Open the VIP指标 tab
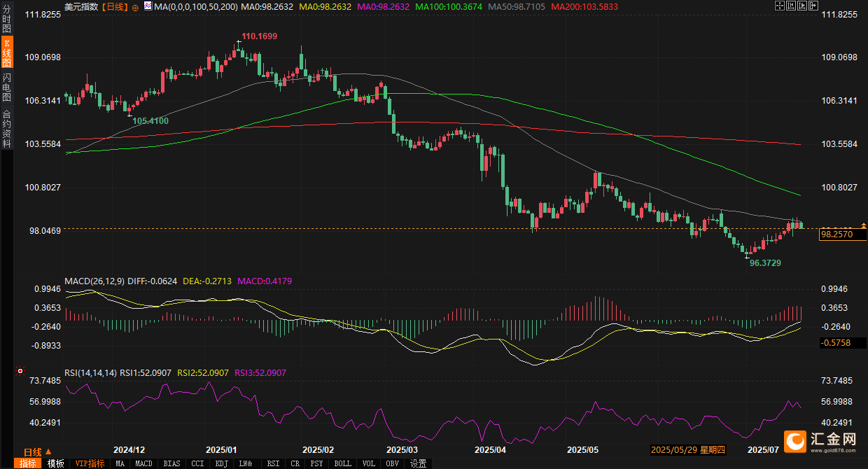This screenshot has height=469, width=868. (90, 463)
